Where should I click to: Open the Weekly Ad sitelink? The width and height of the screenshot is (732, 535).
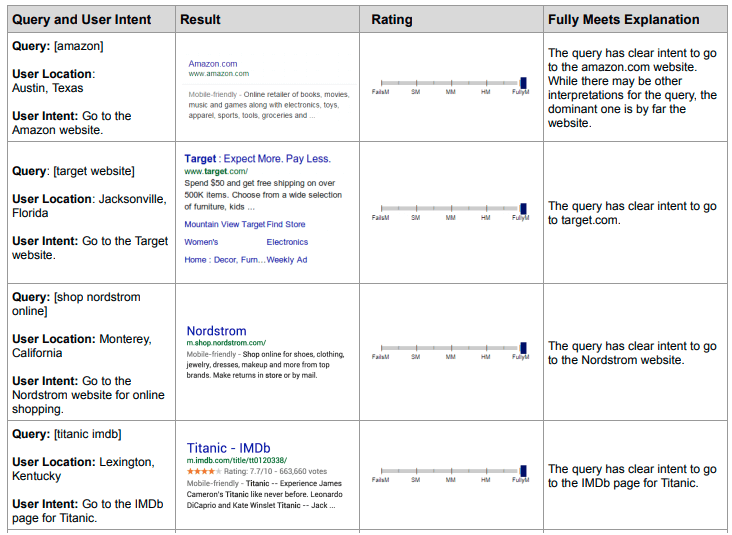(x=287, y=260)
